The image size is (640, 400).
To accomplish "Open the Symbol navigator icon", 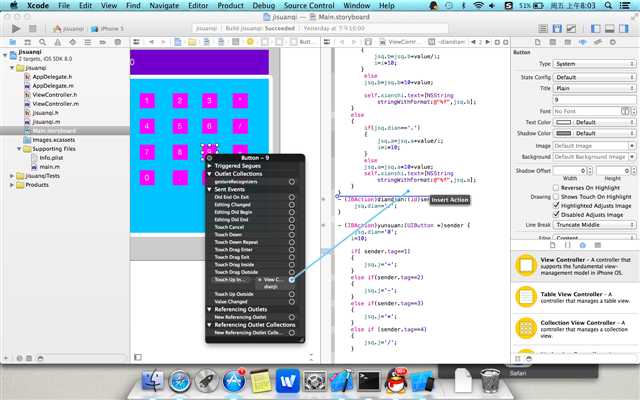I will coord(28,42).
